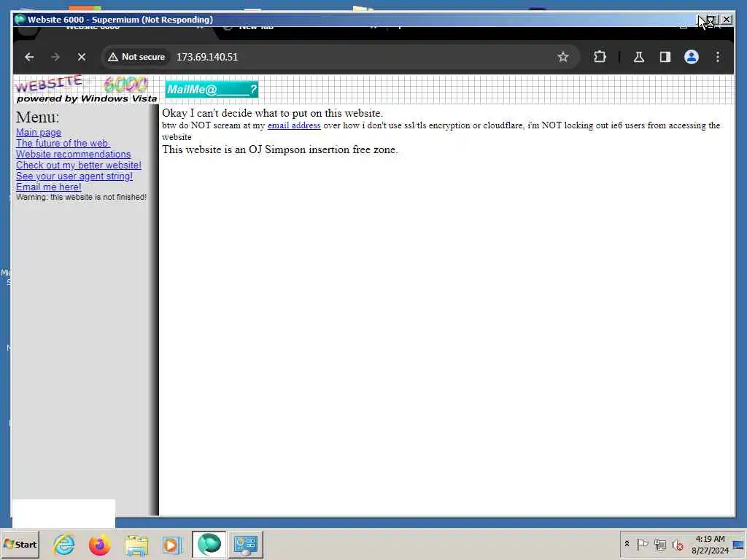
Task: Open See your user agent string link
Action: pos(74,176)
